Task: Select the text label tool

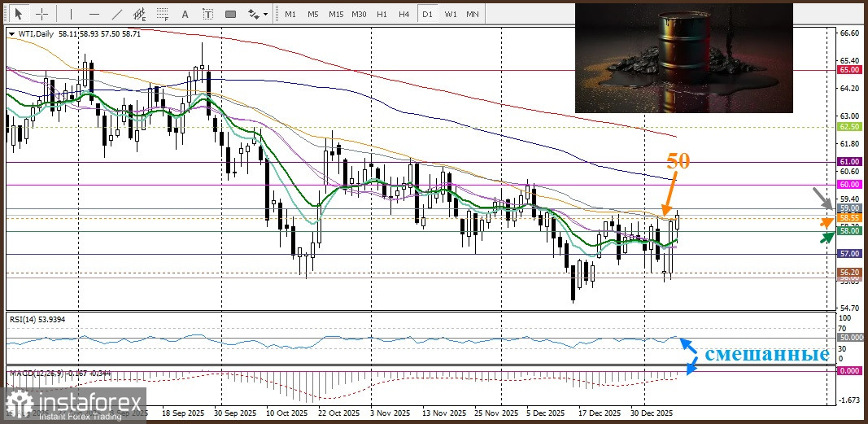Action: tap(208, 13)
